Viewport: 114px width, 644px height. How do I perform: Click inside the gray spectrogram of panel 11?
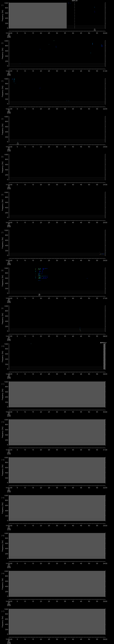tap(57, 394)
